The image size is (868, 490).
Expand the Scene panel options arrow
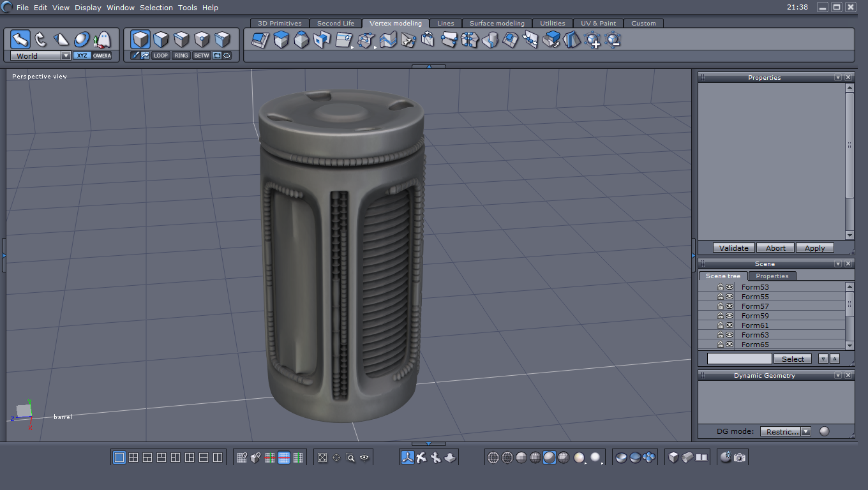coord(838,264)
